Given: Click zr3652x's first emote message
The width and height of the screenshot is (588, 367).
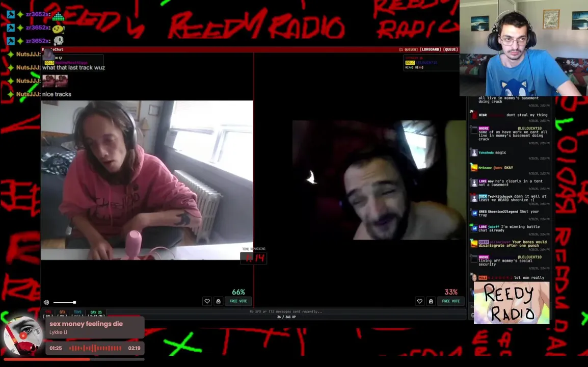Looking at the screenshot, I should [59, 16].
